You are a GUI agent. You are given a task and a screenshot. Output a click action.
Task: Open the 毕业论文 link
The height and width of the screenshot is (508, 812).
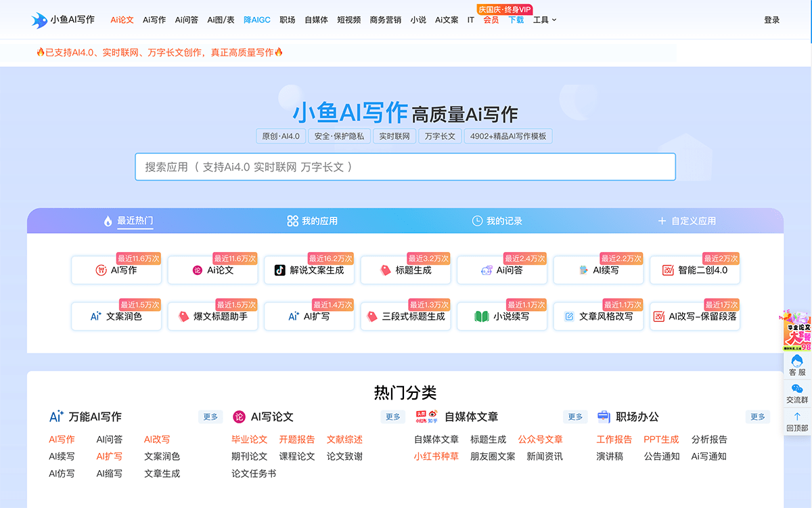(249, 440)
